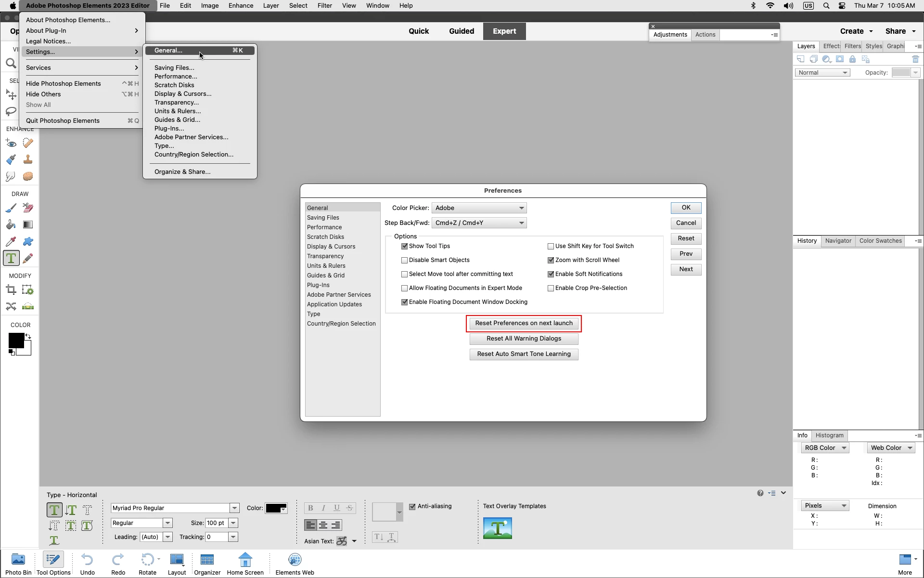Enable Disable Smart Objects checkbox

tap(404, 260)
